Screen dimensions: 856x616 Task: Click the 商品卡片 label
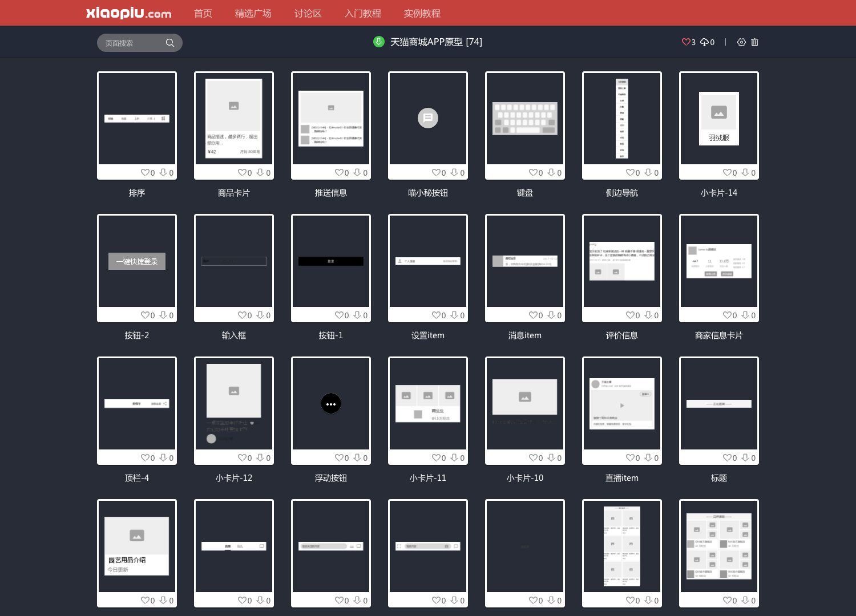click(234, 193)
